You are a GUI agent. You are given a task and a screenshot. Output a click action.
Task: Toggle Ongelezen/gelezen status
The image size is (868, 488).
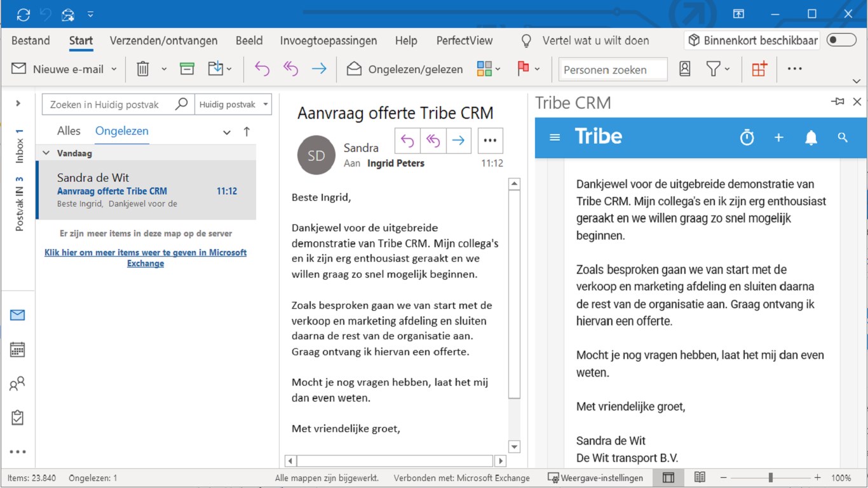coord(405,69)
